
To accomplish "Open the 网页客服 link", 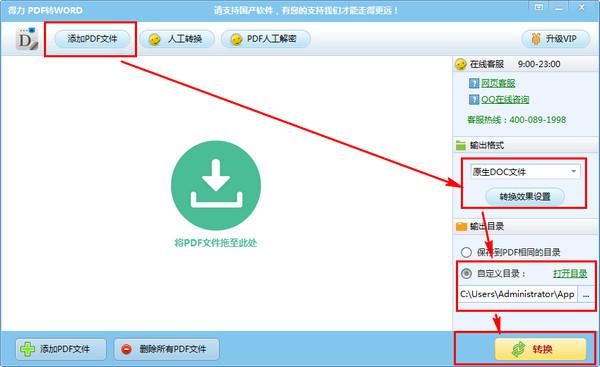I will [498, 83].
